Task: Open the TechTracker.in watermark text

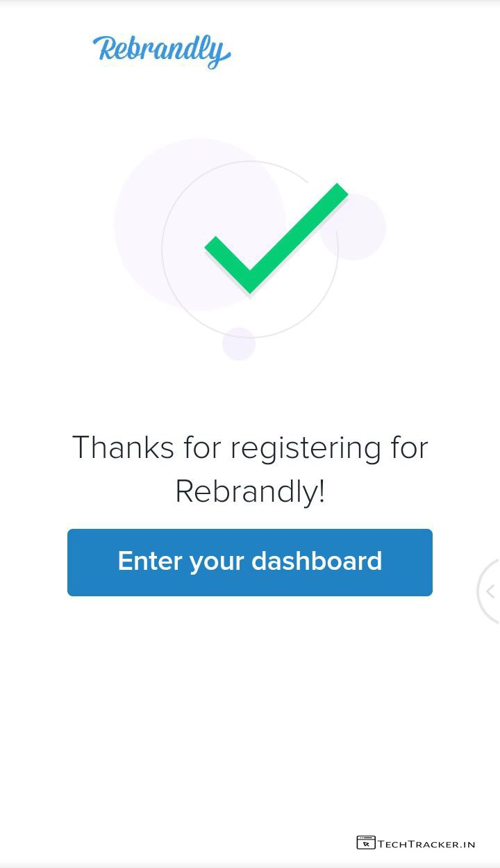Action: pyautogui.click(x=426, y=844)
